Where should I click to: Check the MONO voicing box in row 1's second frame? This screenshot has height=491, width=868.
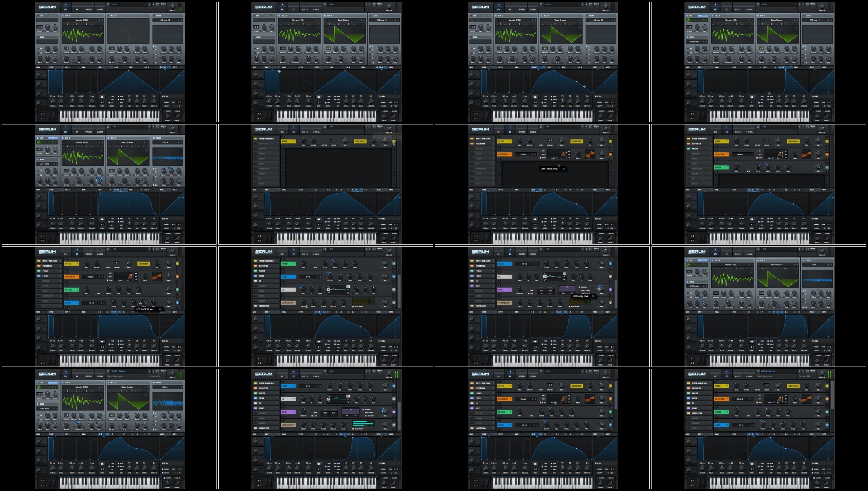[x=379, y=102]
